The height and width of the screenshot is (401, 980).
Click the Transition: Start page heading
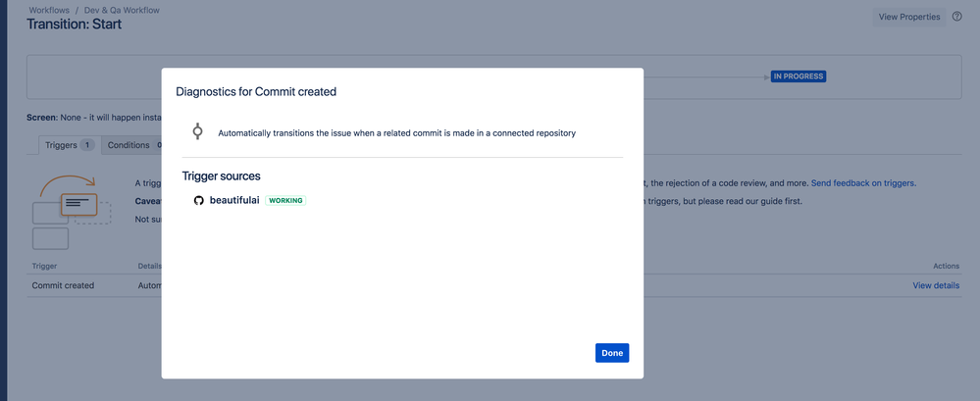coord(74,25)
